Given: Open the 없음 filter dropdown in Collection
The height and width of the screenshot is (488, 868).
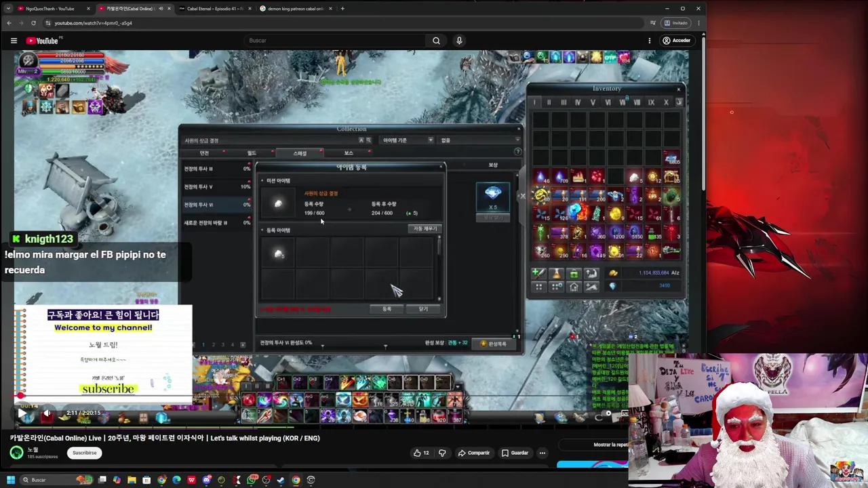Looking at the screenshot, I should (x=479, y=140).
